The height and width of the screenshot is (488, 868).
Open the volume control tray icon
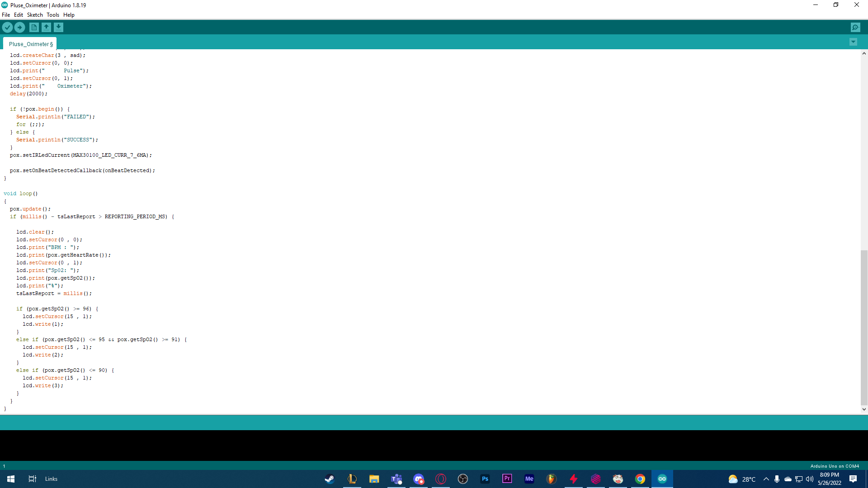pyautogui.click(x=810, y=479)
